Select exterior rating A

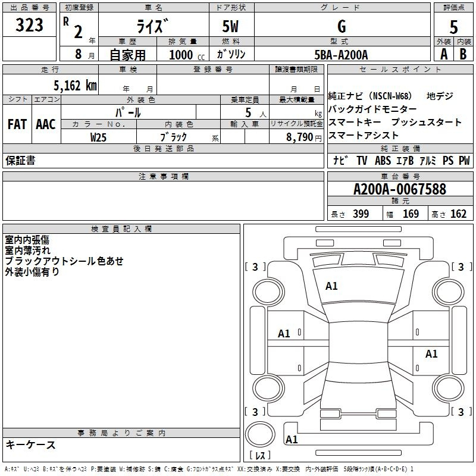coord(444,54)
